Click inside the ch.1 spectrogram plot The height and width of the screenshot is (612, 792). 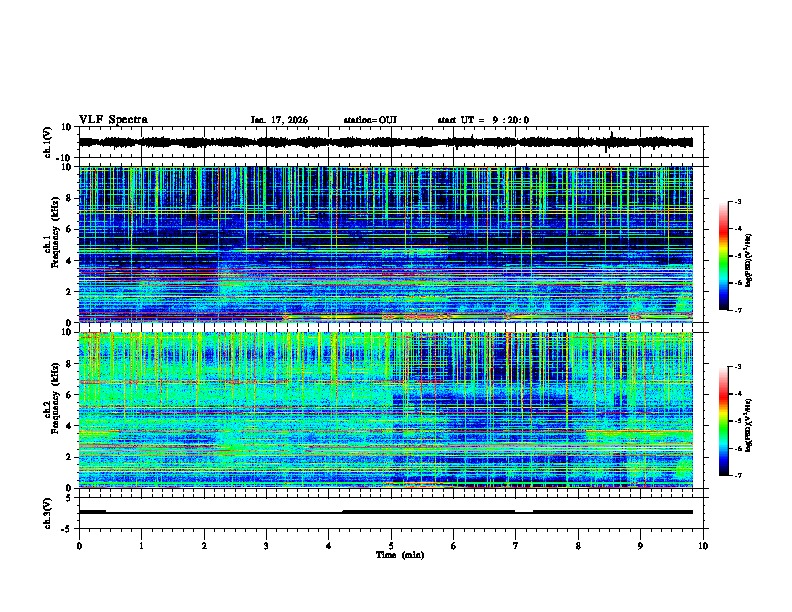(386, 244)
